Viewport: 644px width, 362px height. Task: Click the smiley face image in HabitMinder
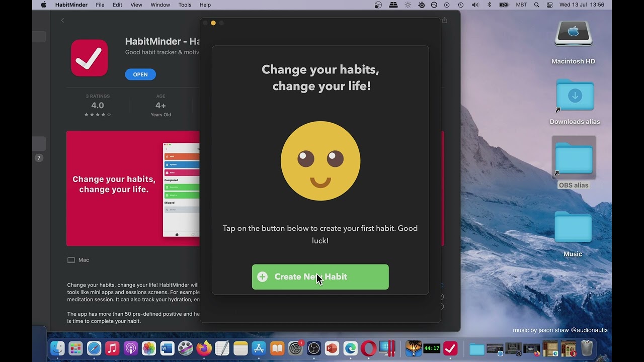pos(320,161)
